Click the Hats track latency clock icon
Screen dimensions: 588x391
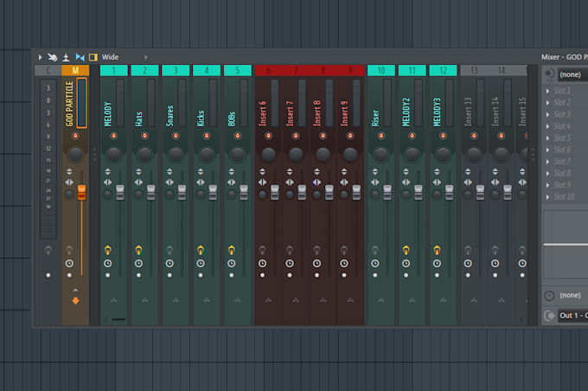[138, 264]
